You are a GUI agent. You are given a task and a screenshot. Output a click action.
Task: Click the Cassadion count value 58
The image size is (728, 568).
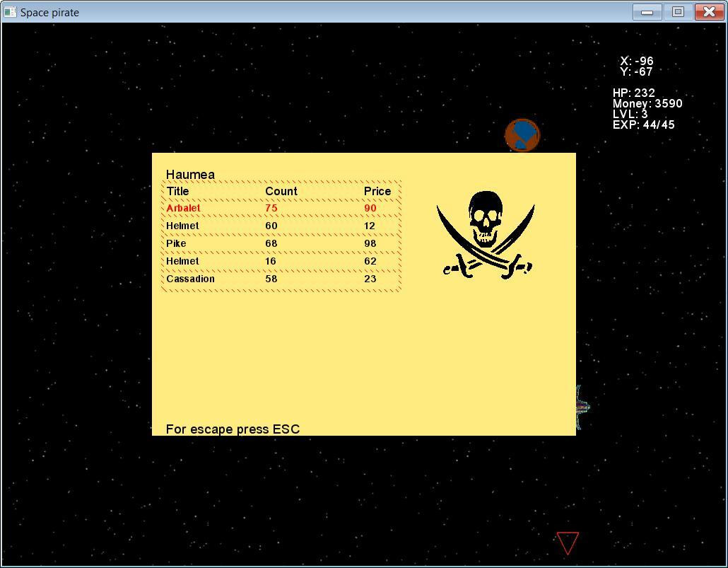point(271,279)
